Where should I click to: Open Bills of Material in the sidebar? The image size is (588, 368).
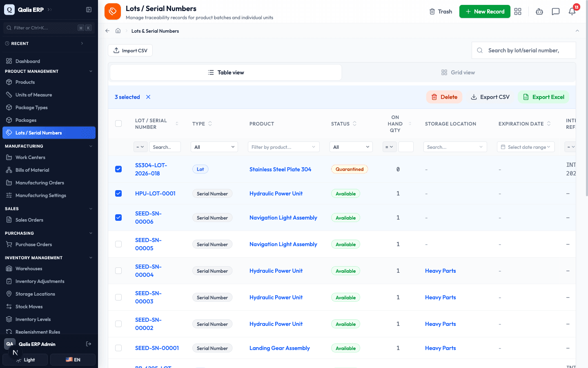click(32, 170)
